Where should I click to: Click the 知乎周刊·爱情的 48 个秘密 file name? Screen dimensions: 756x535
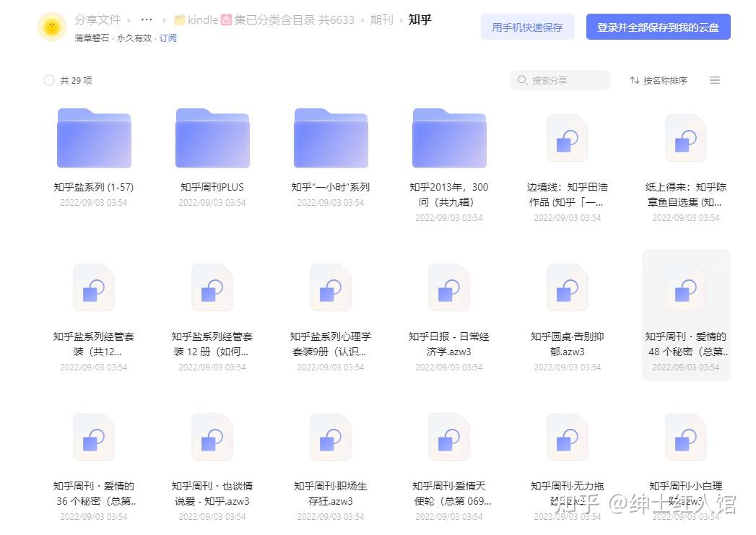coord(686,344)
